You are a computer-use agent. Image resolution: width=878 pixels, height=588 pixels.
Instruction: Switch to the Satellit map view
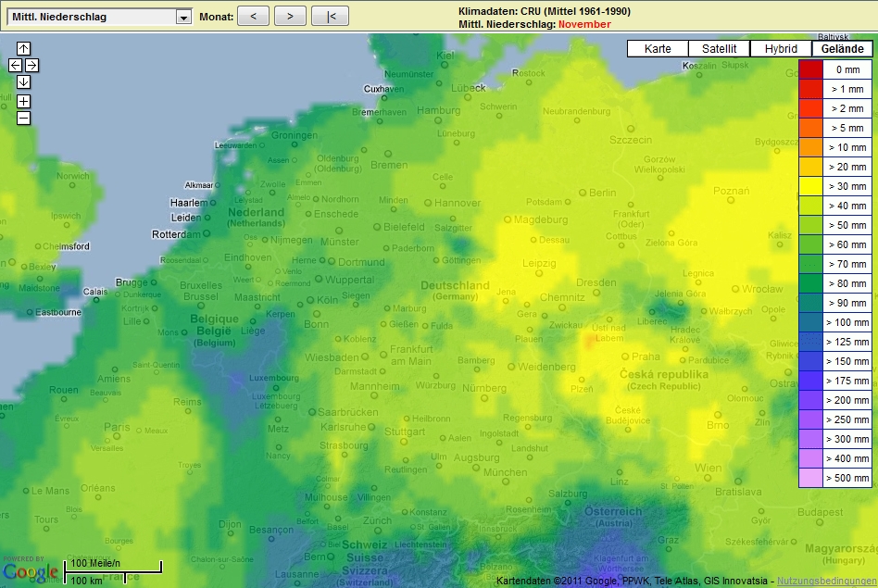point(719,49)
